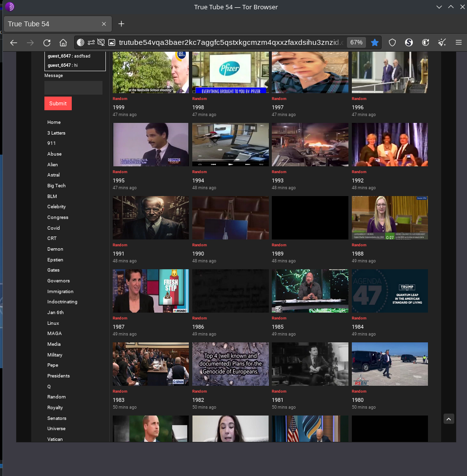Click the scroll-to-top arrow button
The height and width of the screenshot is (476, 467).
449,419
